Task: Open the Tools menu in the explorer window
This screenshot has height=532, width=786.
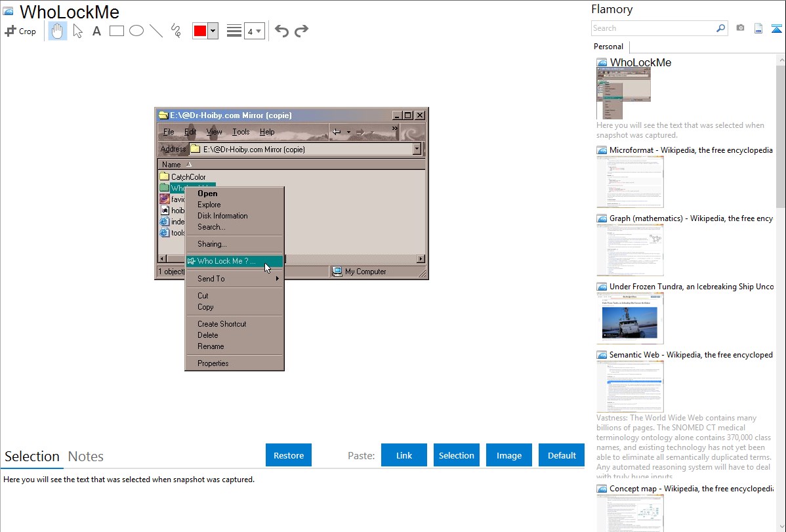Action: click(x=241, y=132)
